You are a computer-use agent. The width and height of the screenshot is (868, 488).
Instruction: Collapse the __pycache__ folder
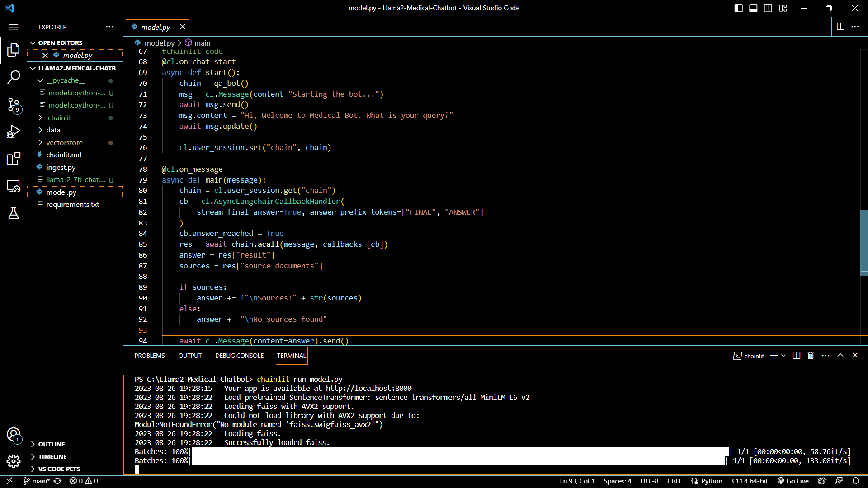click(65, 80)
